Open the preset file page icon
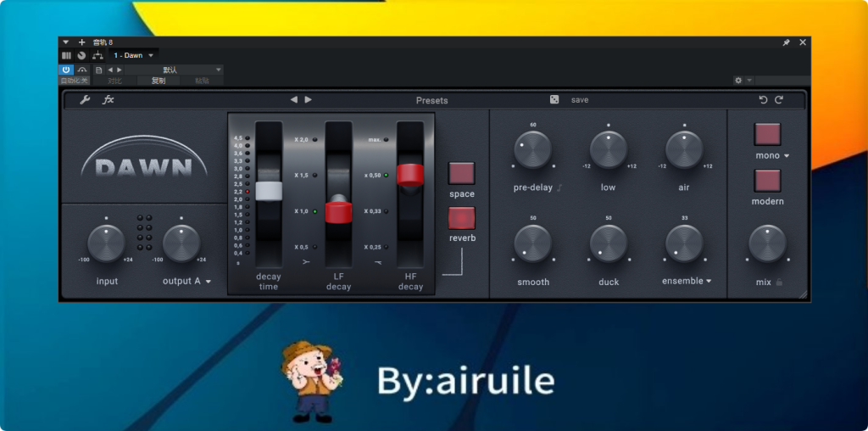The image size is (868, 431). pyautogui.click(x=99, y=70)
